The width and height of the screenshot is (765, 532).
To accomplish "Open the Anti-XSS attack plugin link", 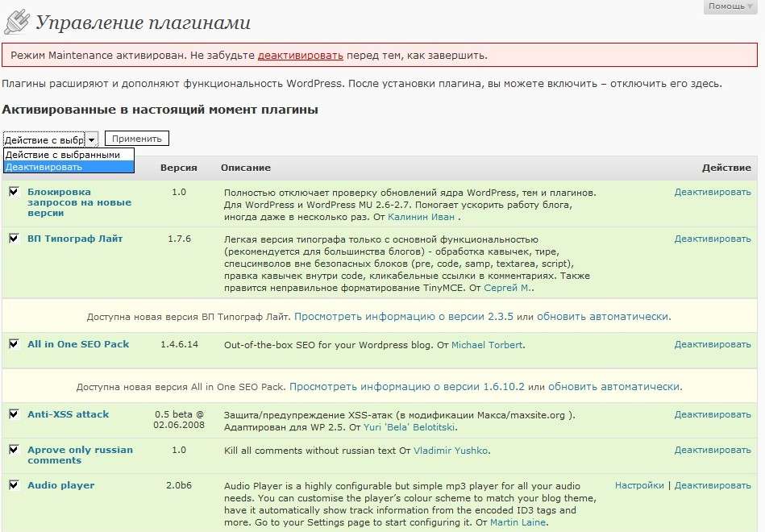I will tap(69, 414).
